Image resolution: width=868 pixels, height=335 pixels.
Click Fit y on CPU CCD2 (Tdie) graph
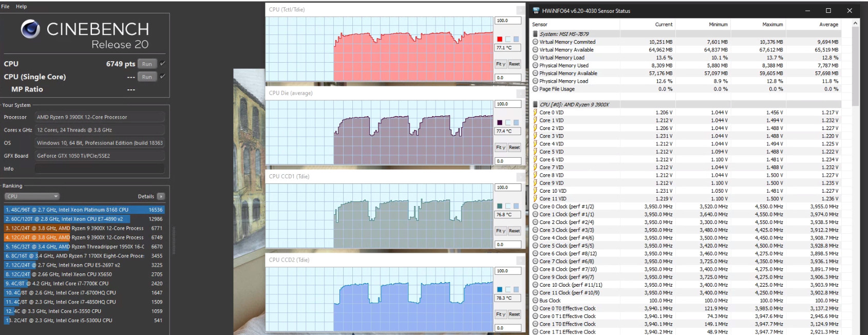click(501, 314)
